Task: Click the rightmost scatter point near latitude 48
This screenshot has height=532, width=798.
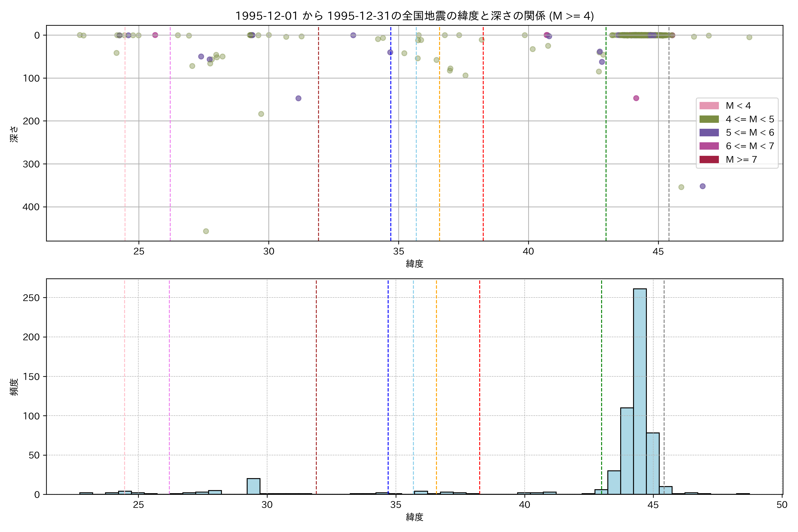Action: coord(749,37)
